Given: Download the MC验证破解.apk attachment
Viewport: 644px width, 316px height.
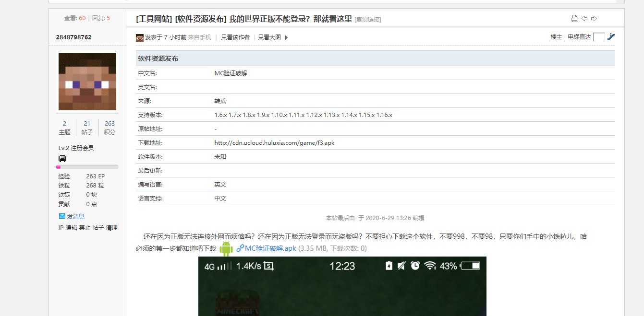Looking at the screenshot, I should pyautogui.click(x=270, y=248).
